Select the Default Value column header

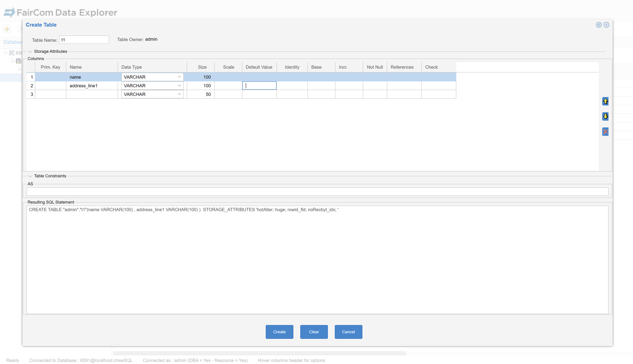(259, 67)
